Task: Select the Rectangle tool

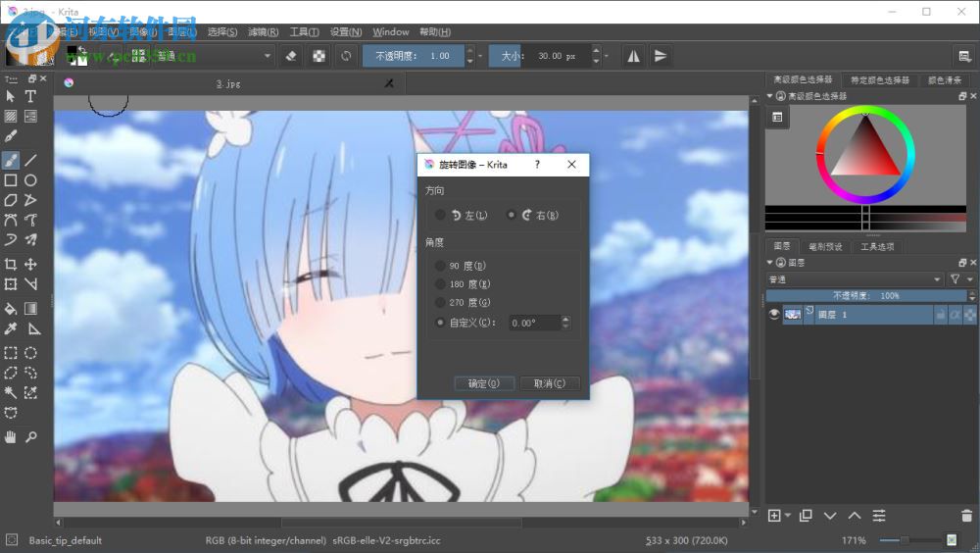Action: (x=11, y=180)
